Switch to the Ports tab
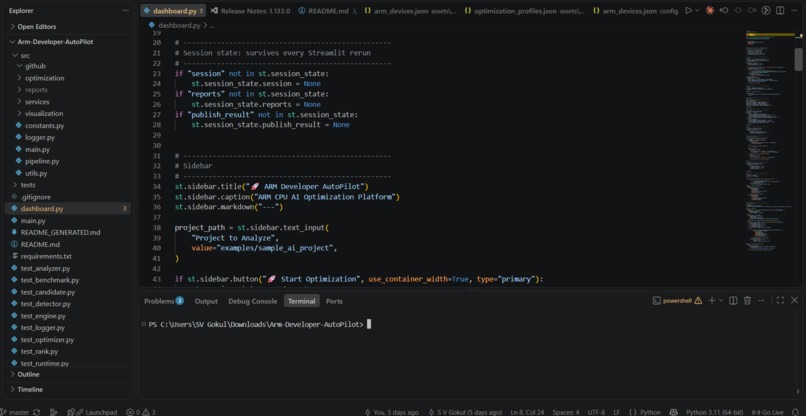This screenshot has width=806, height=416. click(x=334, y=301)
